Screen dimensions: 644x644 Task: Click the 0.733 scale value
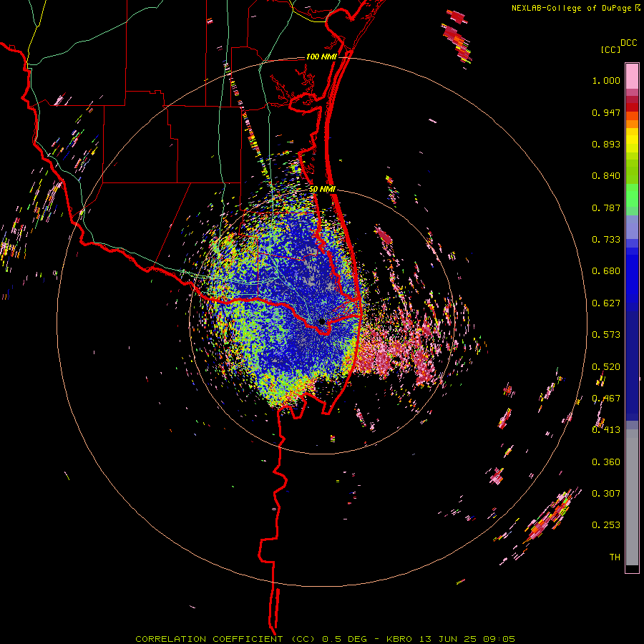point(606,240)
